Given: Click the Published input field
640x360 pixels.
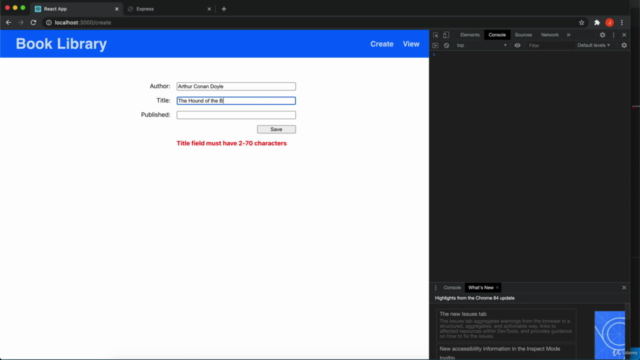Looking at the screenshot, I should (236, 115).
